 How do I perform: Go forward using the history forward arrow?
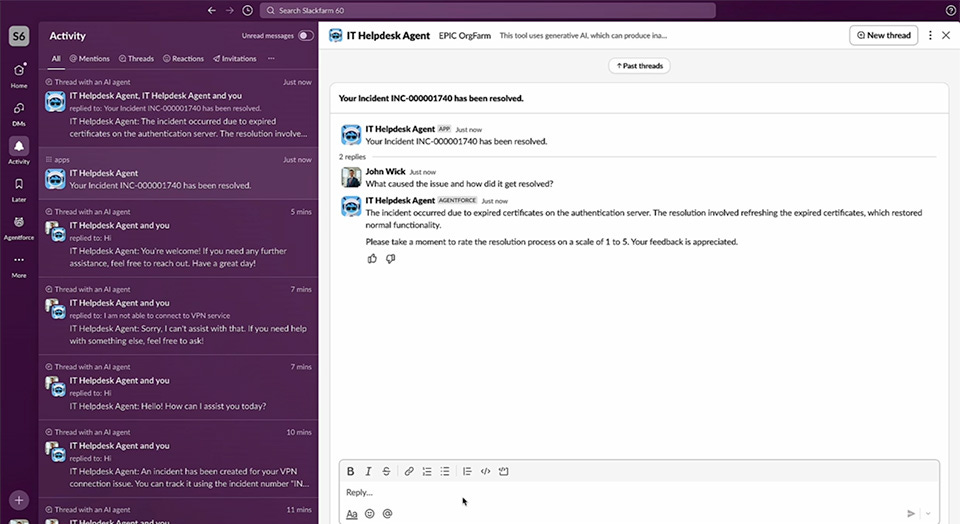(230, 10)
